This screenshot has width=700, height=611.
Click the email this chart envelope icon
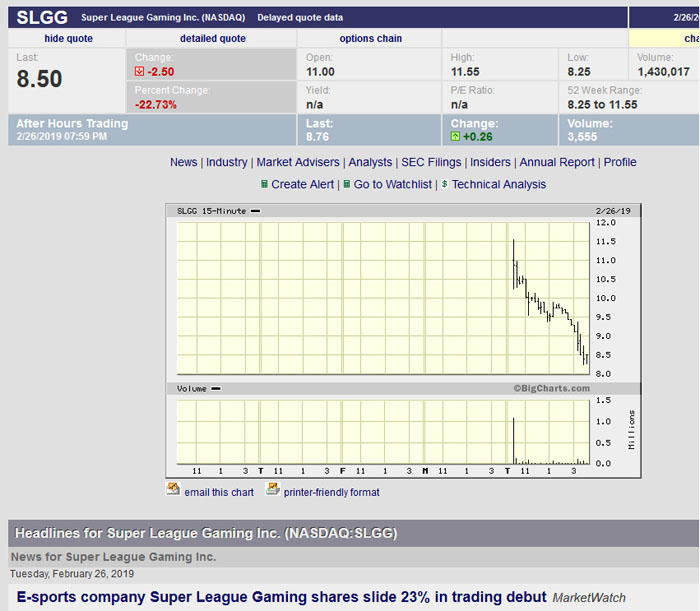[173, 489]
